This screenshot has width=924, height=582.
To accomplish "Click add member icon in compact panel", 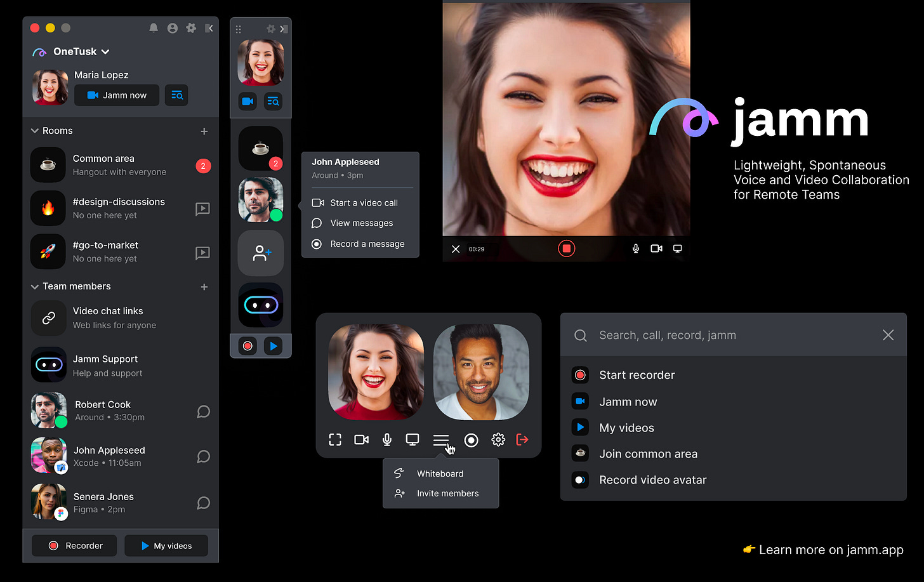I will pos(261,253).
